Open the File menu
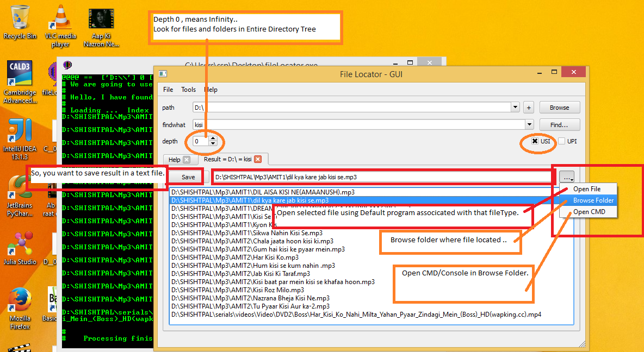The image size is (644, 352). tap(168, 90)
